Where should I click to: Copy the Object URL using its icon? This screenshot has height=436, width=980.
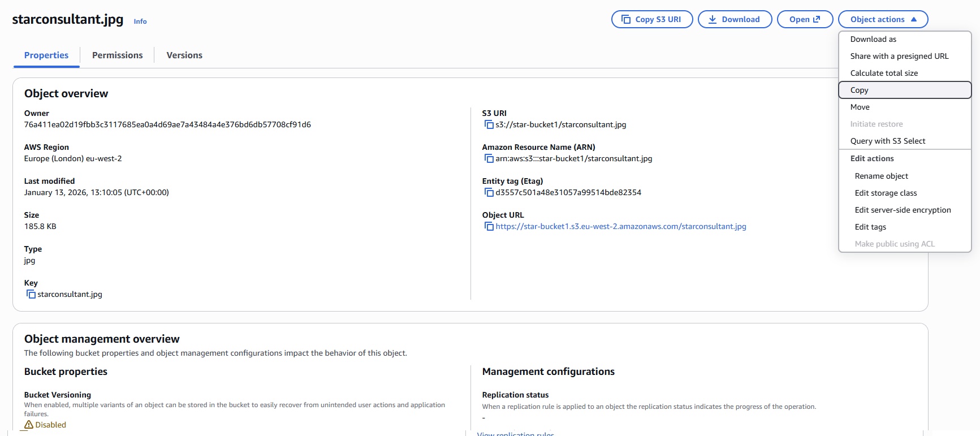pos(489,227)
